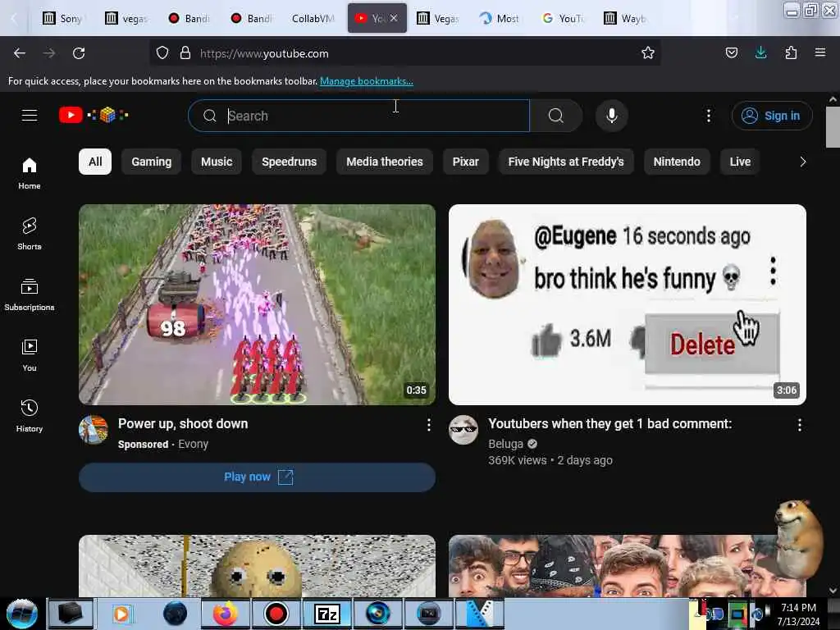The image size is (840, 630).
Task: Click the Bandicam record icon in taskbar
Action: click(x=276, y=614)
